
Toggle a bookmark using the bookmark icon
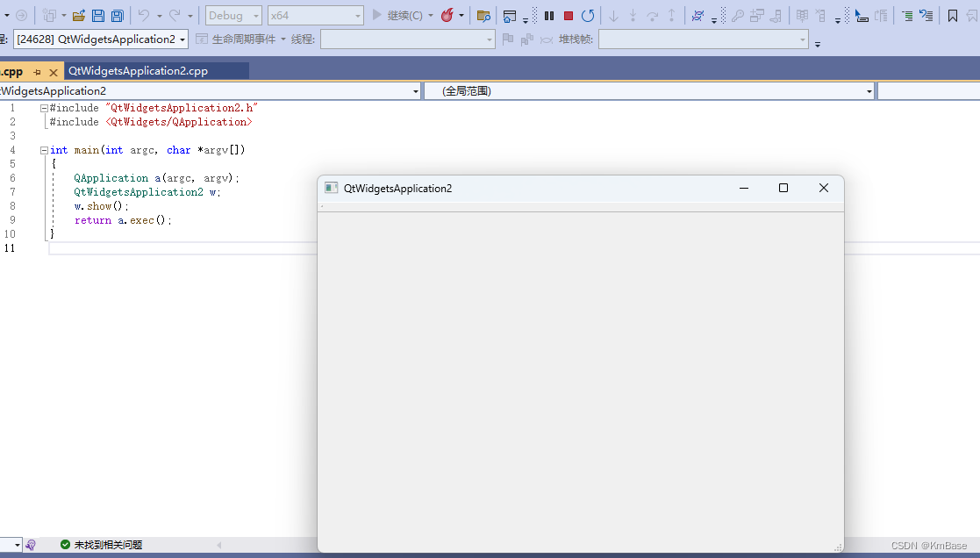952,15
